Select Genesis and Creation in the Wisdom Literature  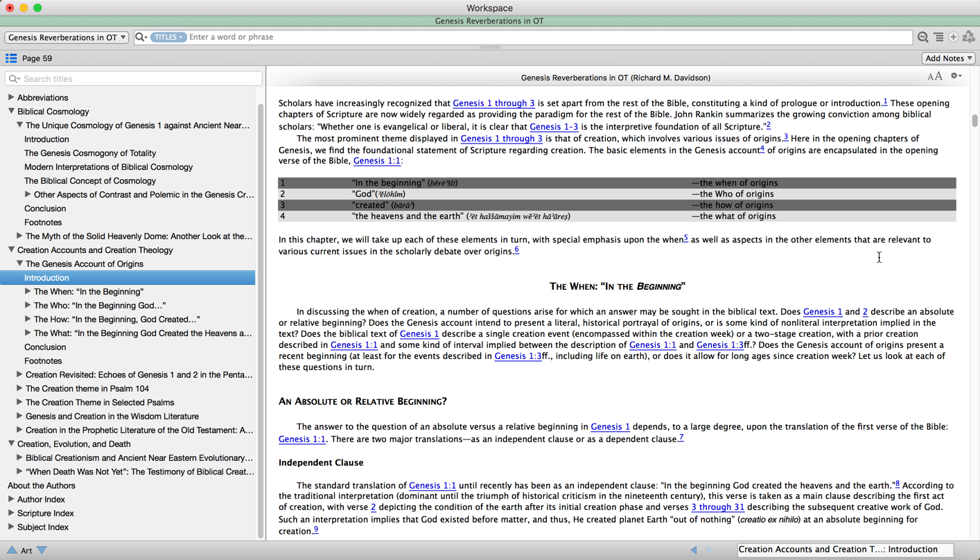(112, 417)
